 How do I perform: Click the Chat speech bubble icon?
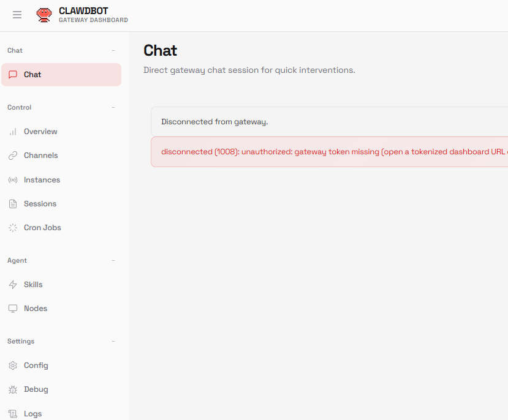13,75
